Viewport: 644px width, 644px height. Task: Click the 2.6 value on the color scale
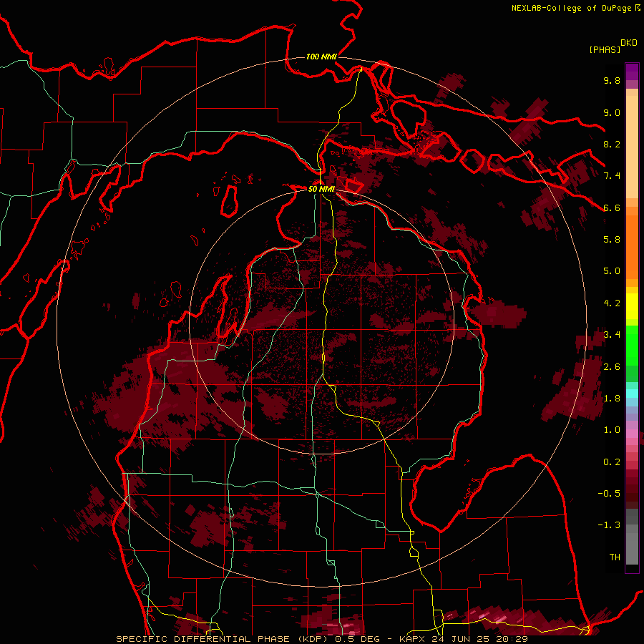612,367
